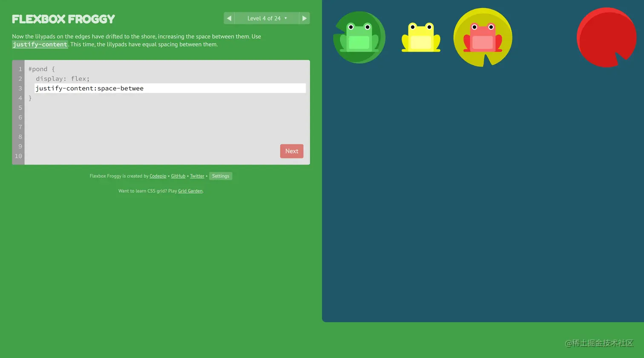Open the Twitter link
644x358 pixels.
pos(197,176)
